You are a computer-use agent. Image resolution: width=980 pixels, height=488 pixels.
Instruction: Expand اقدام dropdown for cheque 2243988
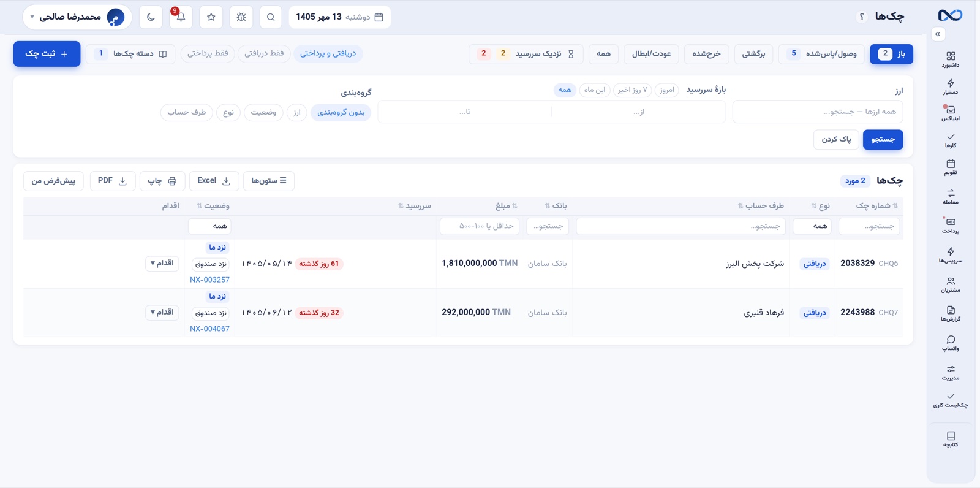(x=162, y=312)
